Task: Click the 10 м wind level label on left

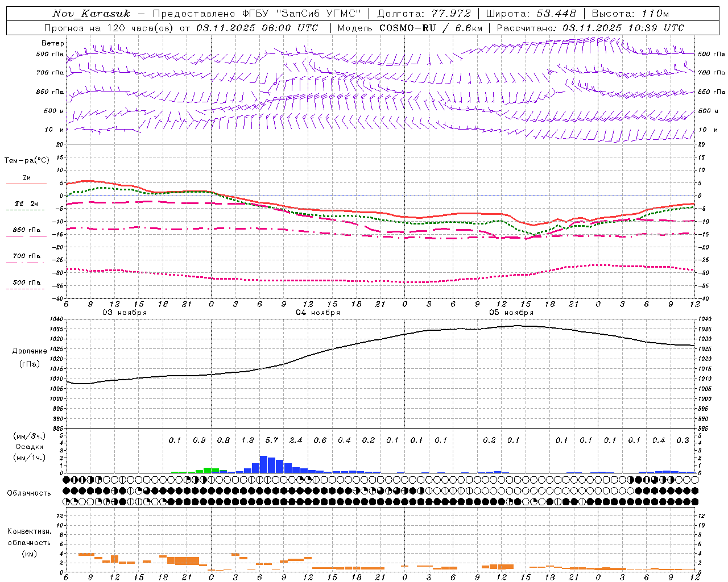Action: click(x=55, y=130)
